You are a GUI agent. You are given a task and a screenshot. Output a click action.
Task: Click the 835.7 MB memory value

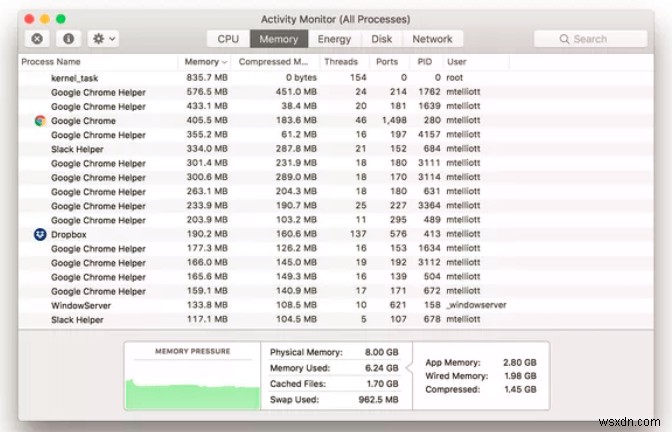[x=207, y=78]
